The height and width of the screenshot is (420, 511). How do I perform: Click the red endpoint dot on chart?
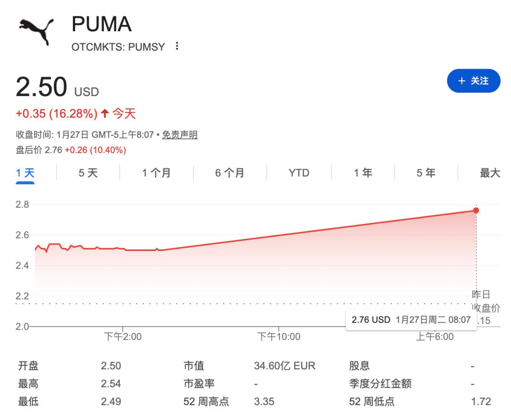pyautogui.click(x=476, y=210)
